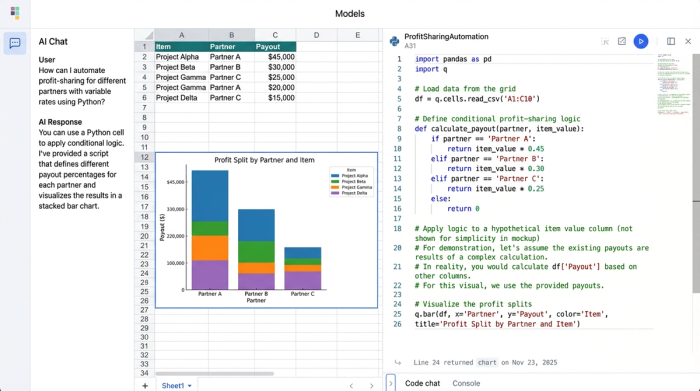Select column C header
Image resolution: width=700 pixels, height=391 pixels.
coord(275,35)
